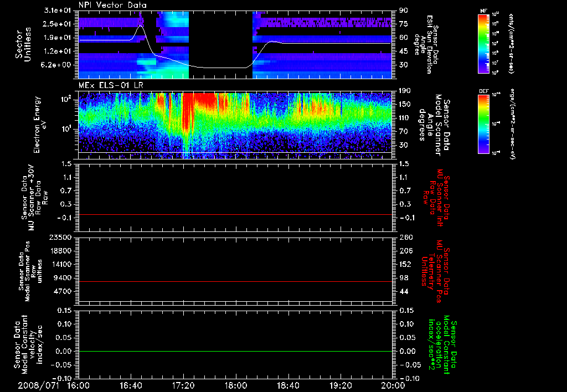Click the green velocity trace line
Image resolution: width=567 pixels, height=392 pixels.
coord(235,351)
